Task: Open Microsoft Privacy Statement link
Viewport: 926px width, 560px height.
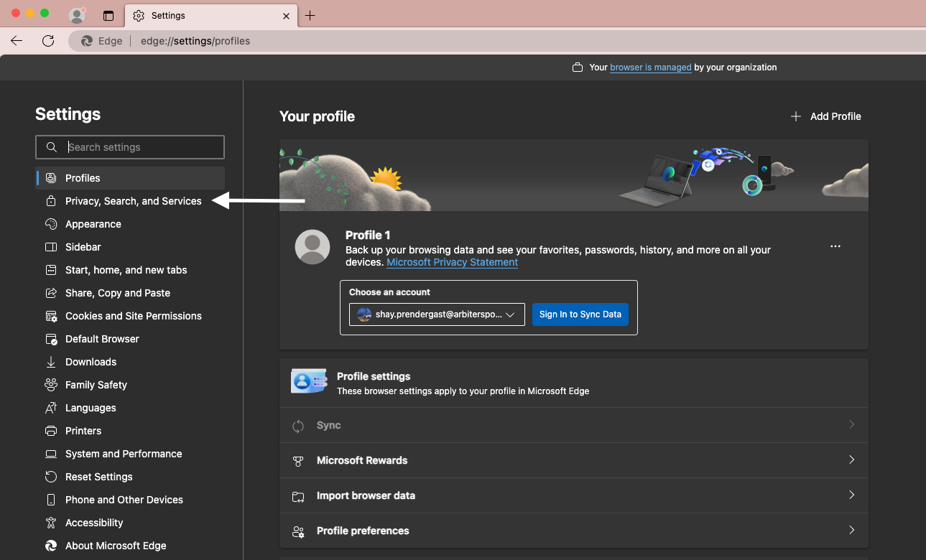Action: pos(452,263)
